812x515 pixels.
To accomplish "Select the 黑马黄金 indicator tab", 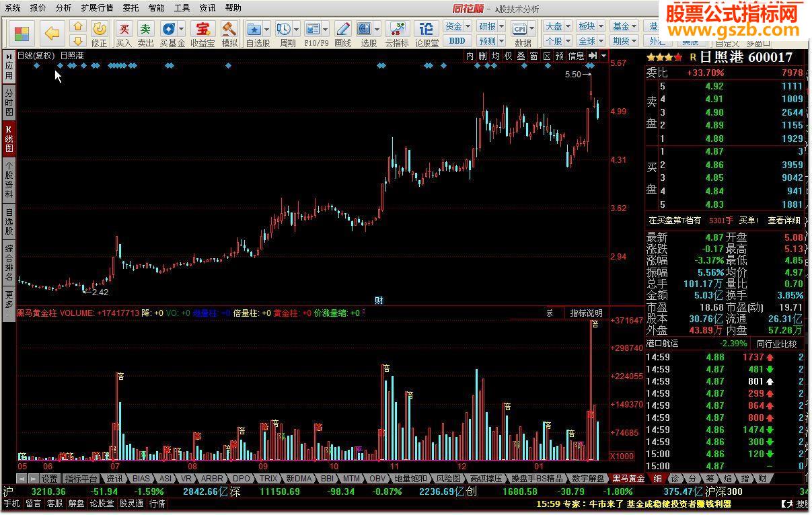I will click(x=628, y=479).
